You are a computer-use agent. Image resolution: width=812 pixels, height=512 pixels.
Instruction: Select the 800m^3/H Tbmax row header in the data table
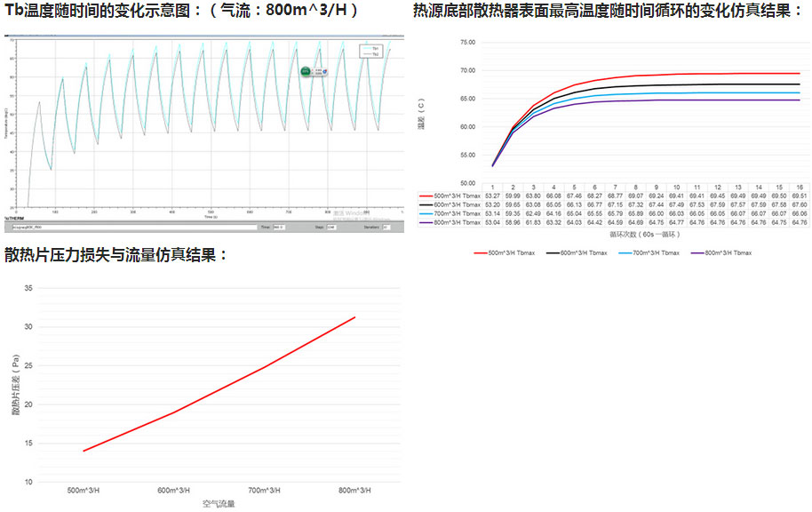click(450, 222)
